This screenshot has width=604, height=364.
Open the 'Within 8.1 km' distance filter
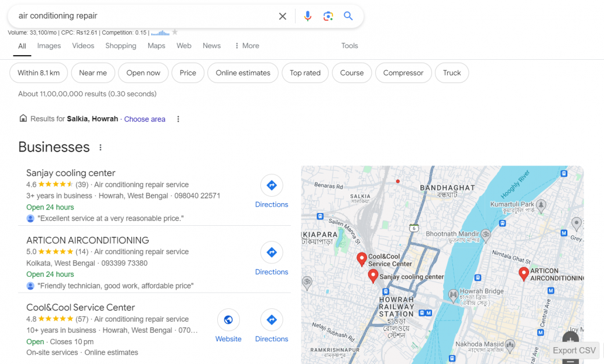(38, 73)
